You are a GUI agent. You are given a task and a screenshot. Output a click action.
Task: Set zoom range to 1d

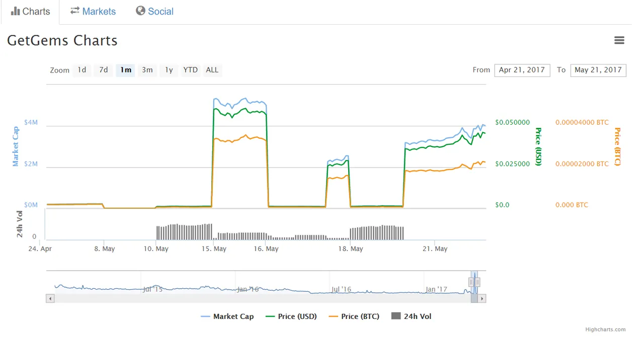pos(82,70)
